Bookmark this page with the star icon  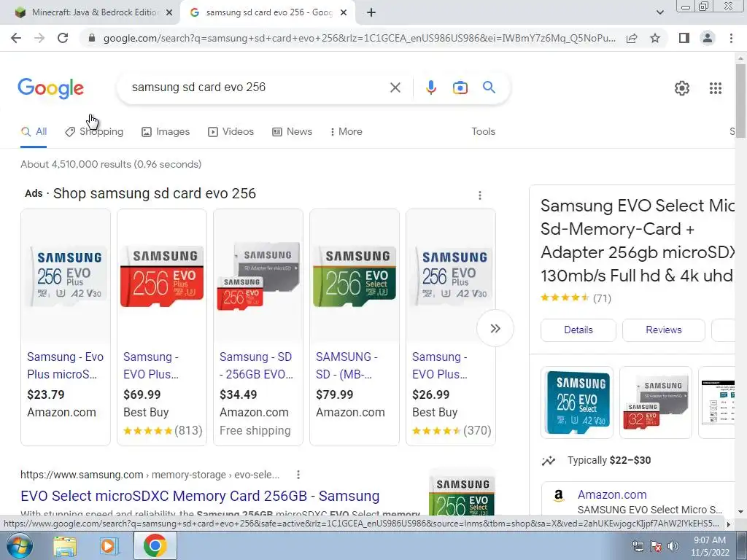pyautogui.click(x=655, y=38)
